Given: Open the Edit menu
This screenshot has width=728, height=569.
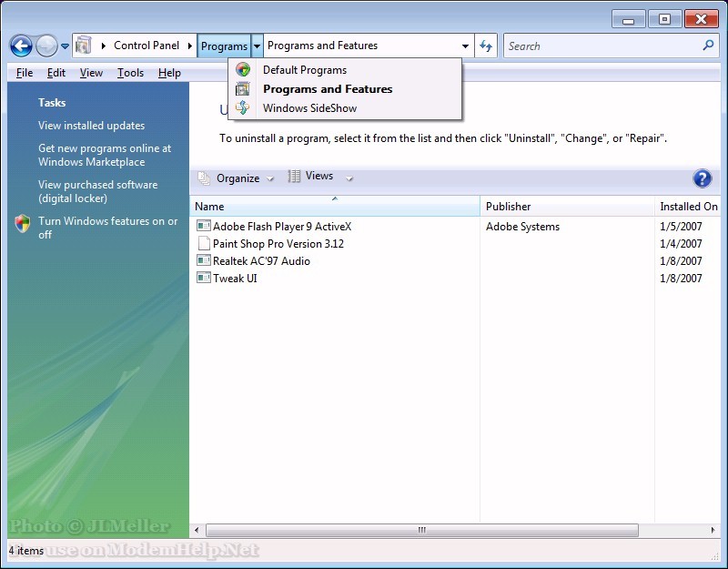Looking at the screenshot, I should coord(56,73).
